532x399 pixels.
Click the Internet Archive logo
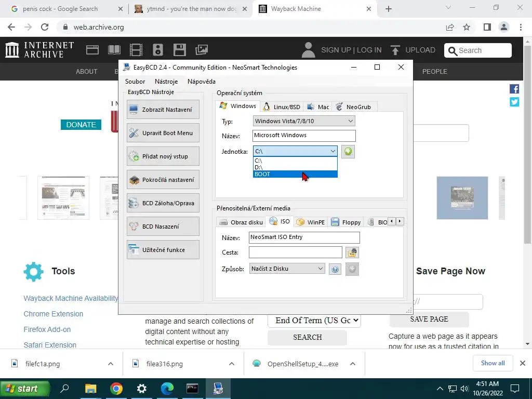pos(39,50)
